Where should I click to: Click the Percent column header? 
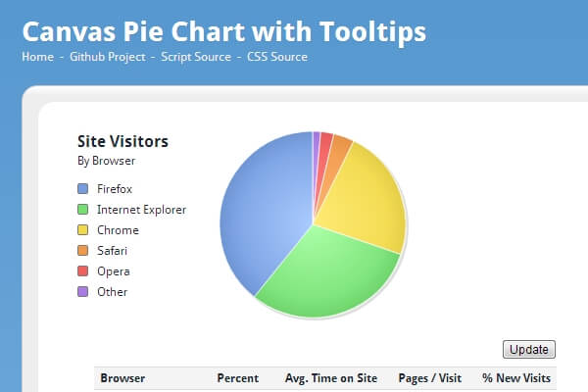(x=238, y=378)
